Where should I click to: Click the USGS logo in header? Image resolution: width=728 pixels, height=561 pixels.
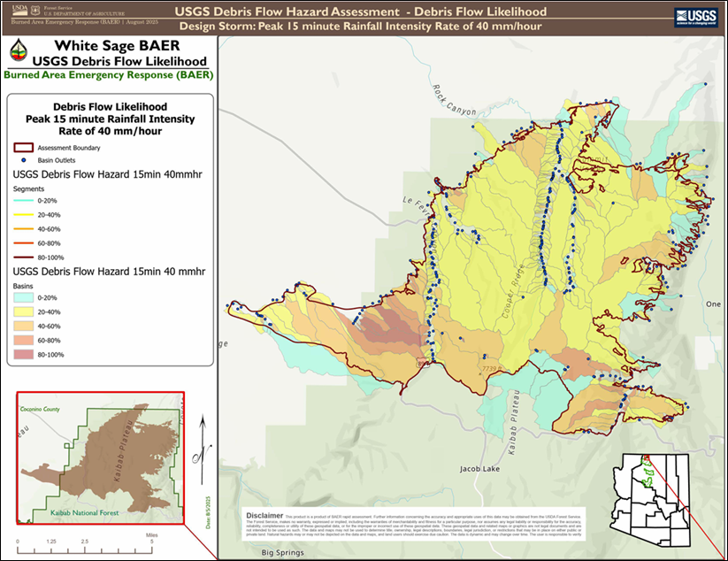pos(696,18)
